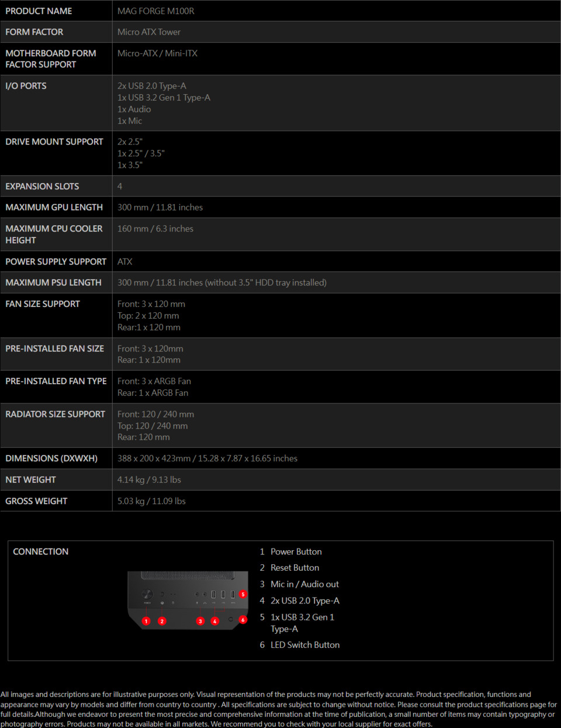
Task: Click the disclaimer text at page bottom
Action: [279, 709]
